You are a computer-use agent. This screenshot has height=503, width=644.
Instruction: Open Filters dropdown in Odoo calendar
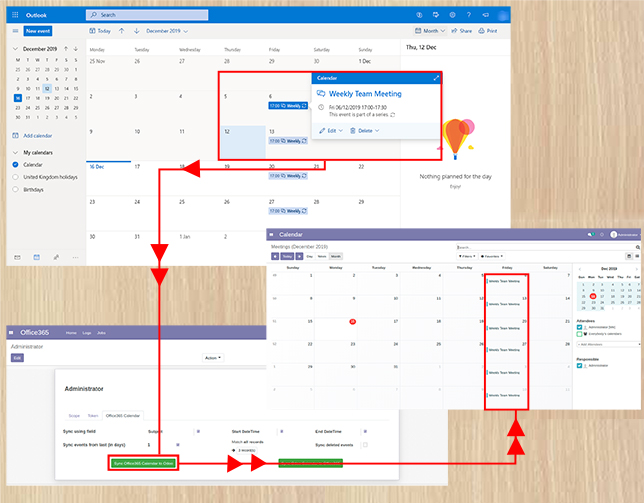[x=467, y=256]
